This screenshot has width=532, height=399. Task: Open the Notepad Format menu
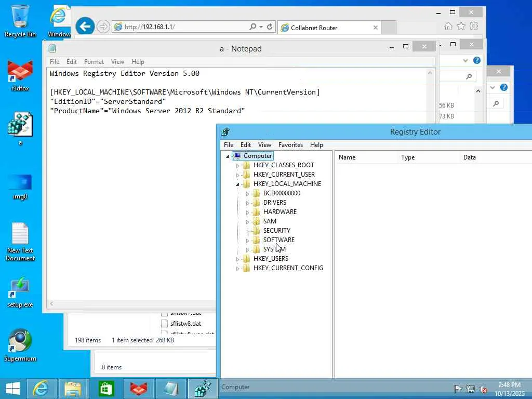tap(94, 62)
